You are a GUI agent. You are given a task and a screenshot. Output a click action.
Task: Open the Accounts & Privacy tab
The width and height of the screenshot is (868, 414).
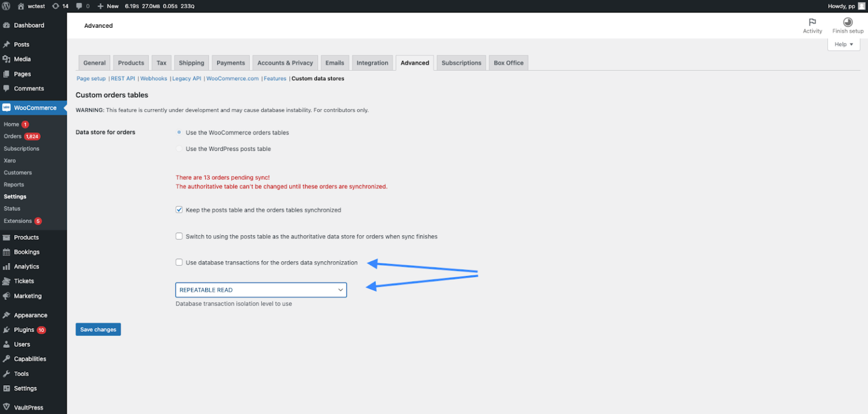point(285,63)
